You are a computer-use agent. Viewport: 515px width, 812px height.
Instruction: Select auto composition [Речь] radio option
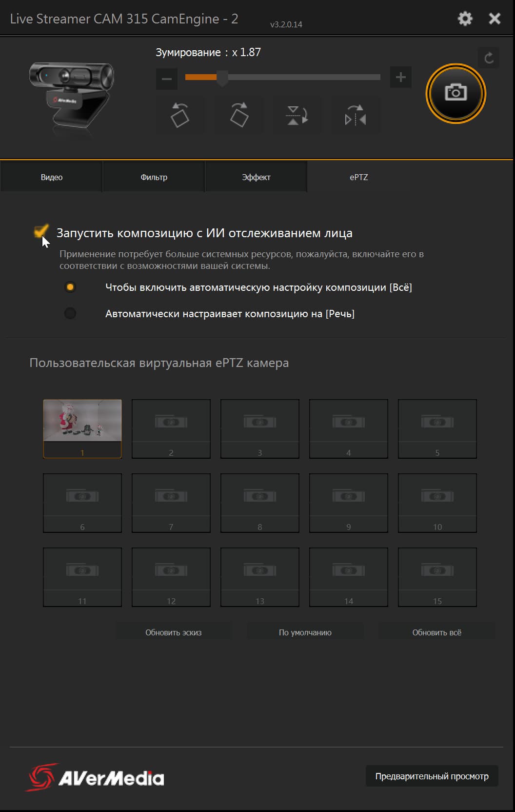[70, 313]
